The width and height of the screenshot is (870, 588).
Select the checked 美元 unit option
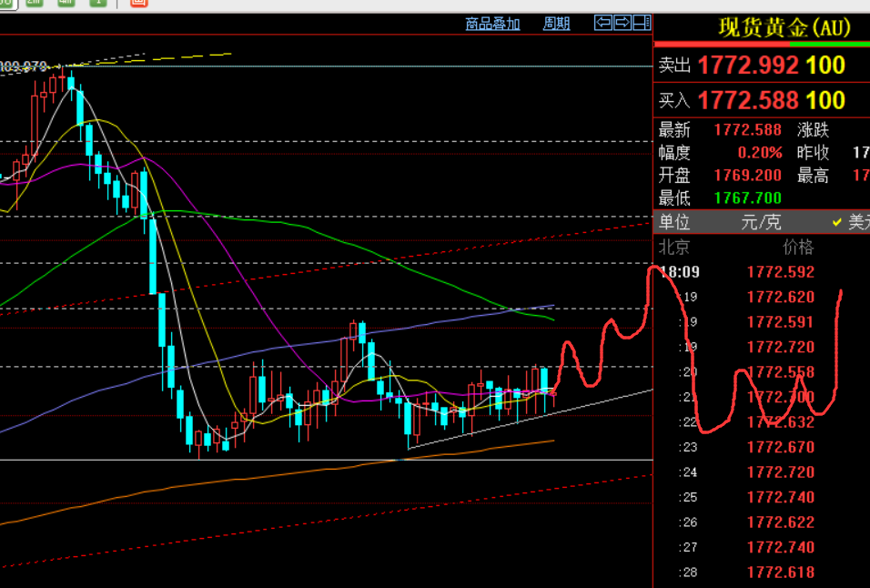coord(851,222)
